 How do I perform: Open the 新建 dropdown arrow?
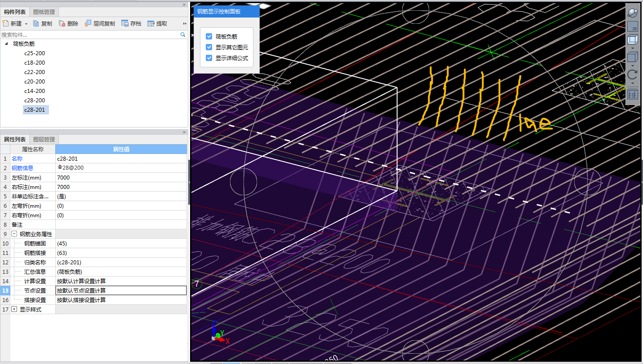[26, 24]
